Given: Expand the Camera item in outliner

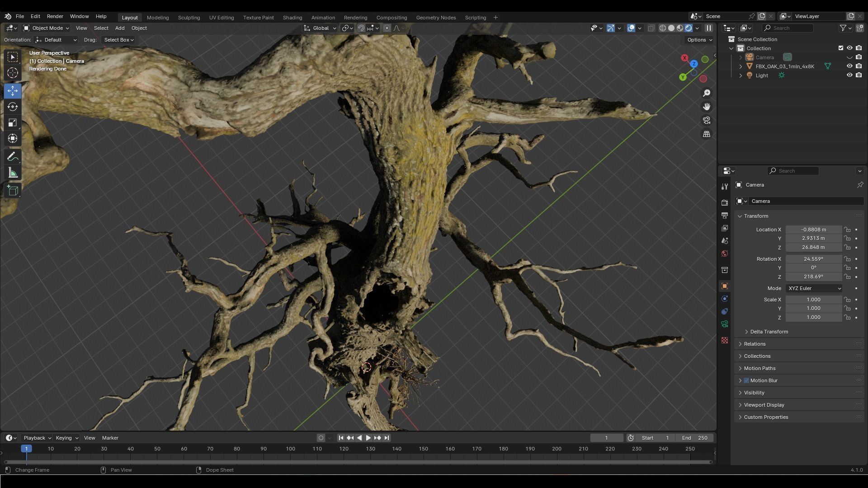Looking at the screenshot, I should pyautogui.click(x=741, y=57).
